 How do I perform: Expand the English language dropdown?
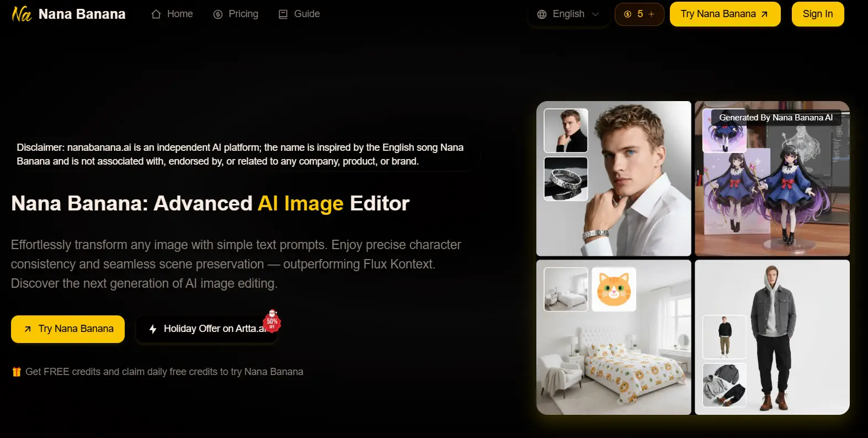click(568, 14)
